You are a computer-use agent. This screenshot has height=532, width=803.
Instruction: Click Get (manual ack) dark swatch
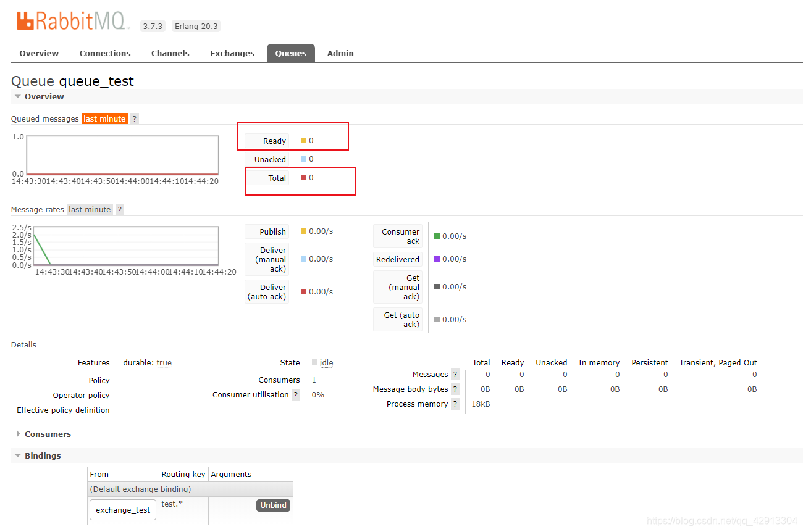[437, 287]
